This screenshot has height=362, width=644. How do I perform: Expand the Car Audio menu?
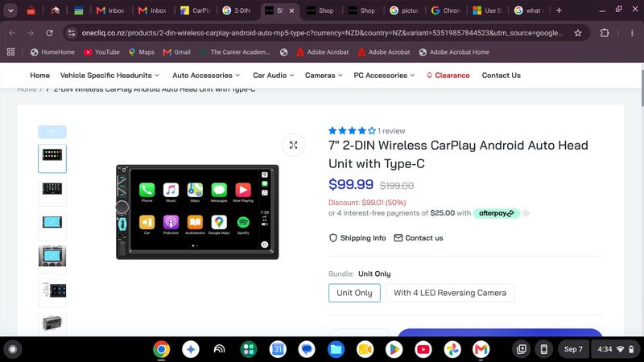pyautogui.click(x=273, y=76)
